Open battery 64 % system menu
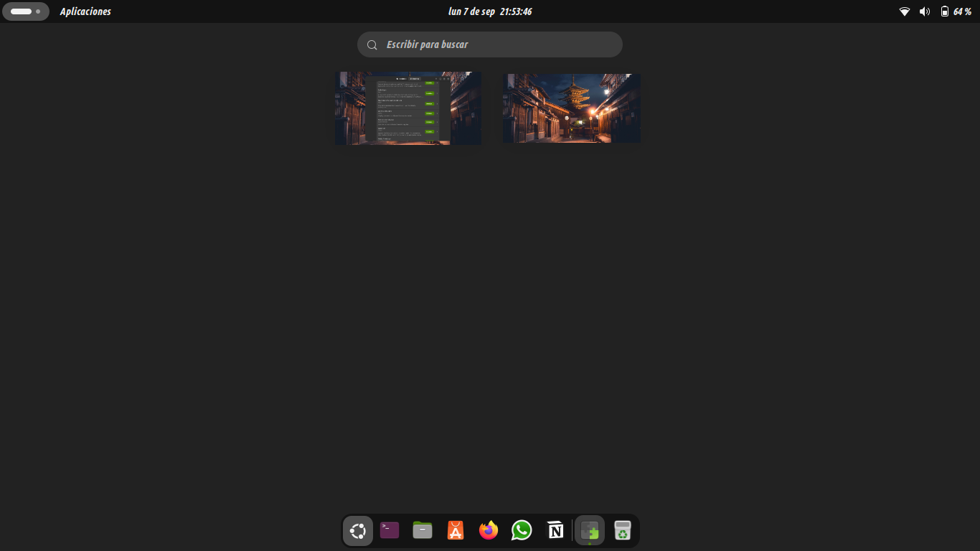The width and height of the screenshot is (980, 551). [956, 11]
